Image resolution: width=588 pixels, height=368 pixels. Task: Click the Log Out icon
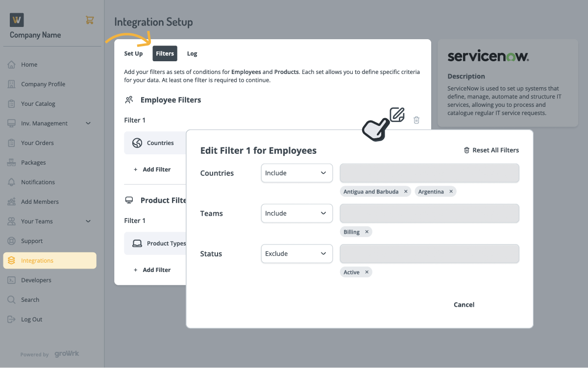[x=11, y=319]
